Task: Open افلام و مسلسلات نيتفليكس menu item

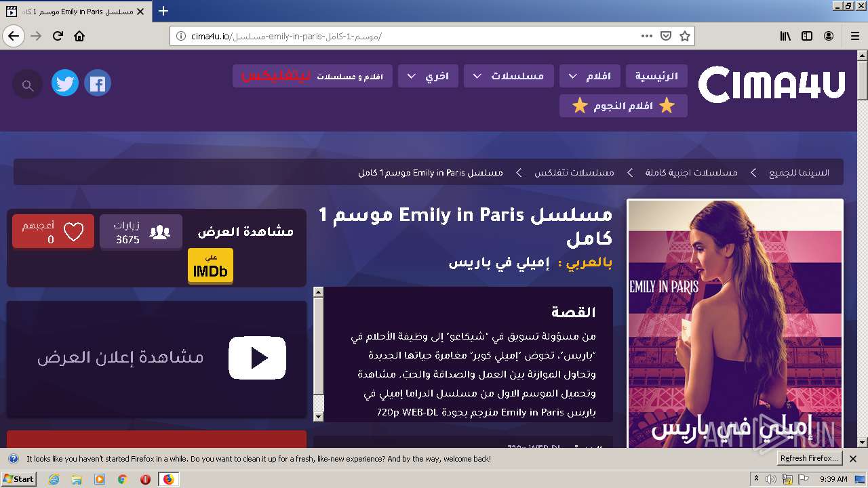Action: [313, 76]
